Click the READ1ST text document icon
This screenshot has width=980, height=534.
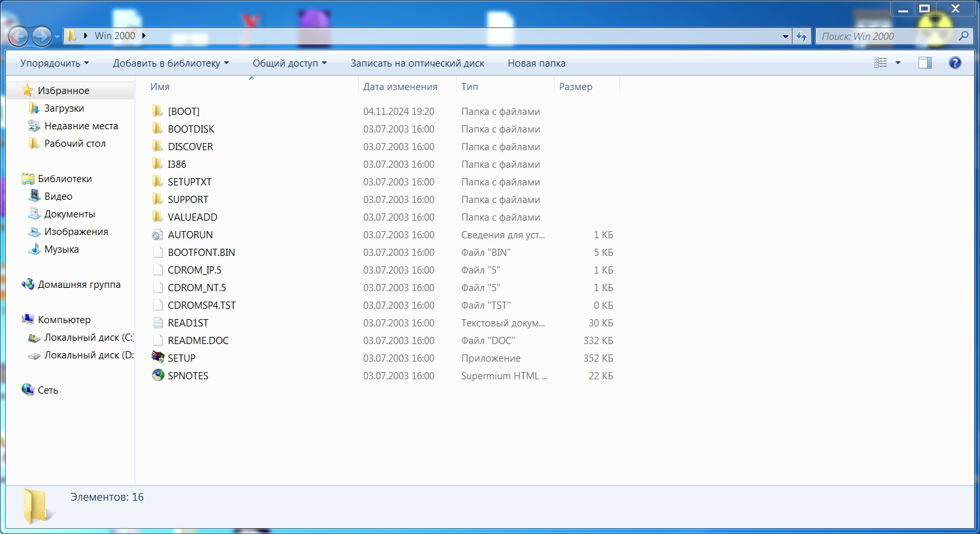pyautogui.click(x=157, y=322)
